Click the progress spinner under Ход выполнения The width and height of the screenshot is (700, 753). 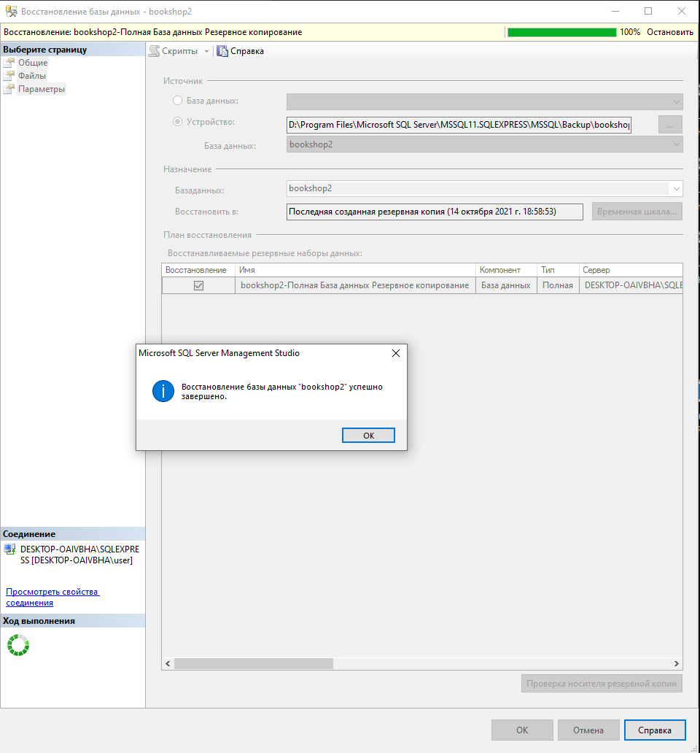(18, 645)
